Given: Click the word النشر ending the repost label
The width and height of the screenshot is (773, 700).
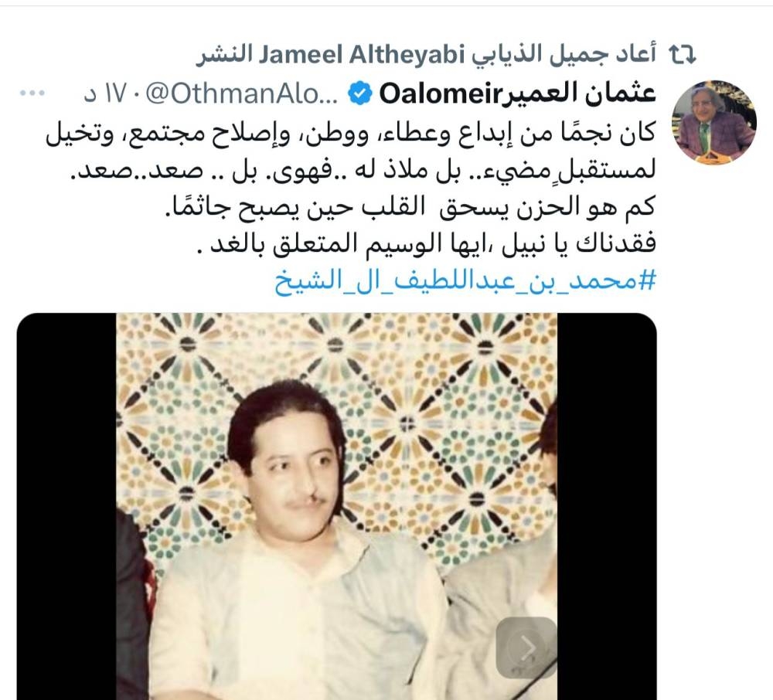Looking at the screenshot, I should 225,55.
